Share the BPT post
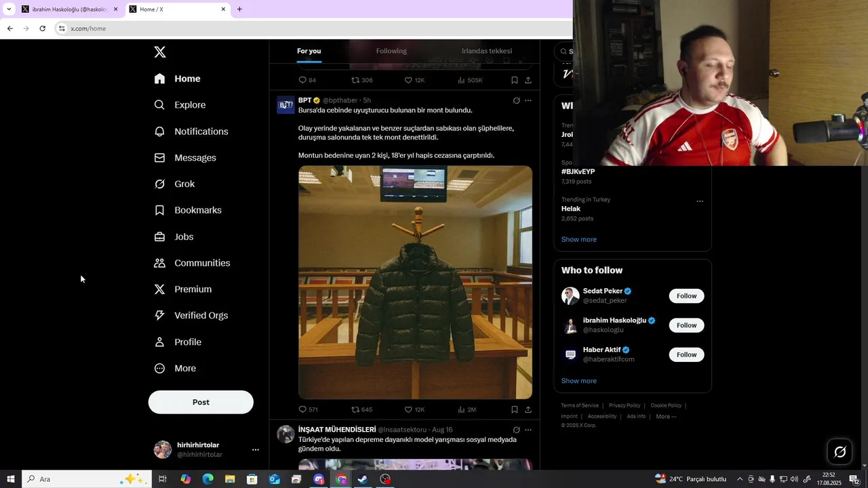The image size is (868, 488). coord(528,409)
